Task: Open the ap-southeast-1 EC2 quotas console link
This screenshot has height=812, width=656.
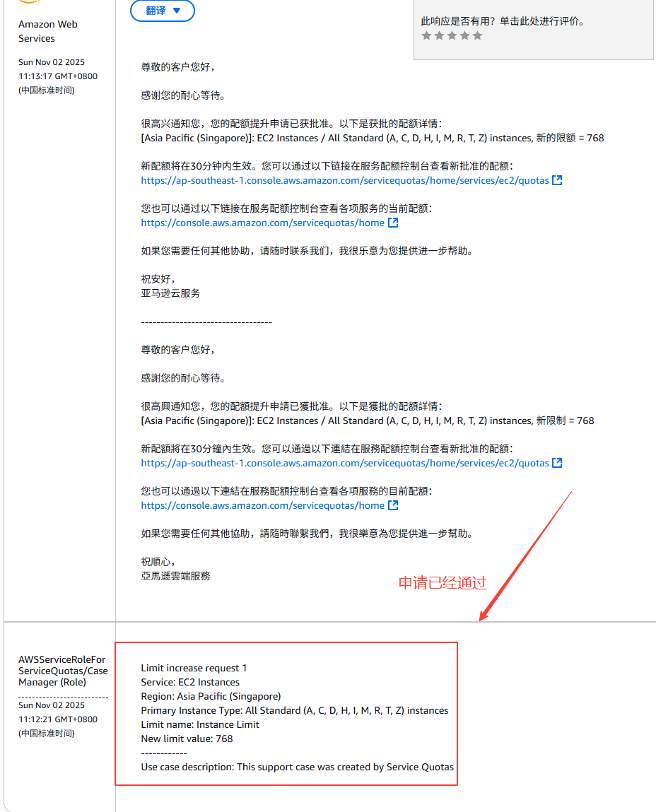Action: (x=345, y=180)
